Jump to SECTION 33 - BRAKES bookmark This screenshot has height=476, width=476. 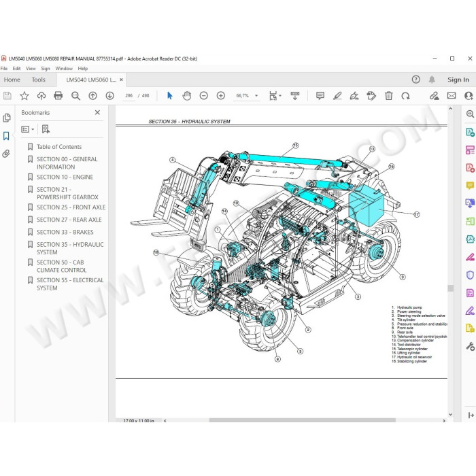(65, 233)
